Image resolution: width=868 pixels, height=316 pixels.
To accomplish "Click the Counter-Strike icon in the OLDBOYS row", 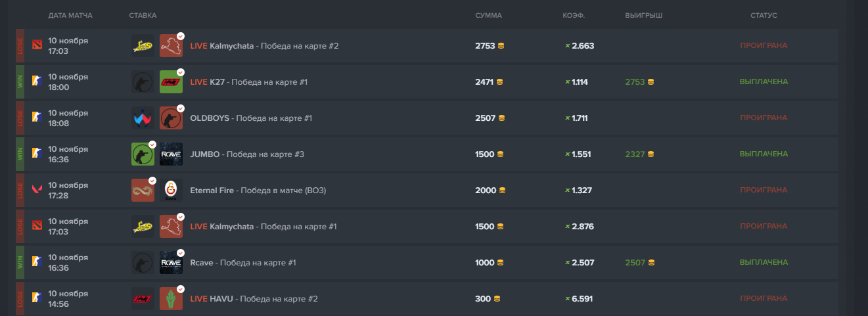I will click(37, 118).
